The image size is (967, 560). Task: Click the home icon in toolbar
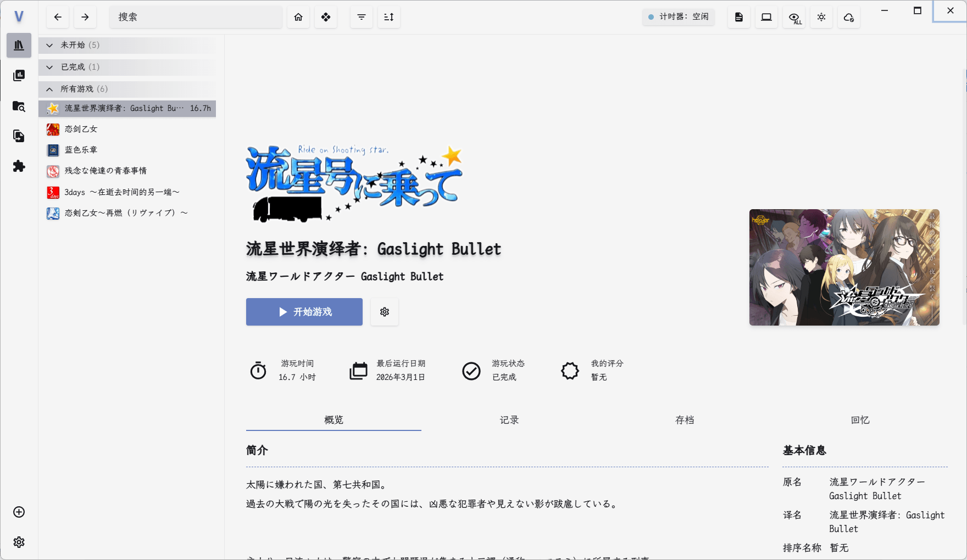click(298, 17)
